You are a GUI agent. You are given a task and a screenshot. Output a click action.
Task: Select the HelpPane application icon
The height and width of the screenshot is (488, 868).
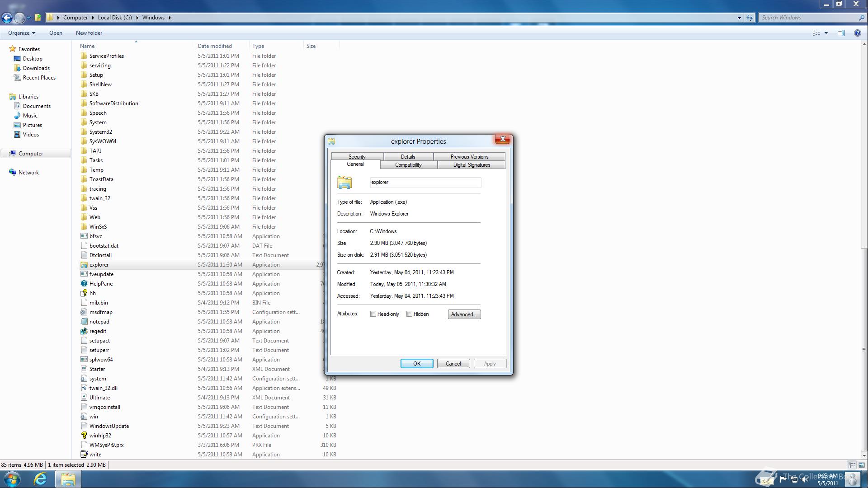84,284
